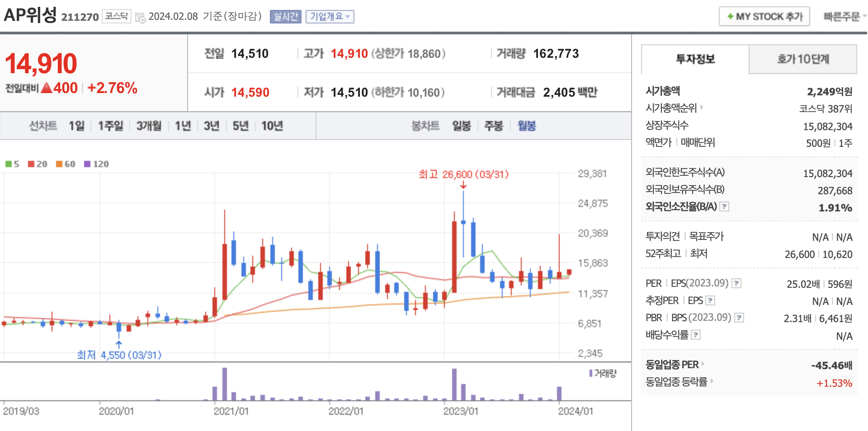Click the 최저 4,550 (03/31) chart marker
The width and height of the screenshot is (868, 431).
pos(119,355)
